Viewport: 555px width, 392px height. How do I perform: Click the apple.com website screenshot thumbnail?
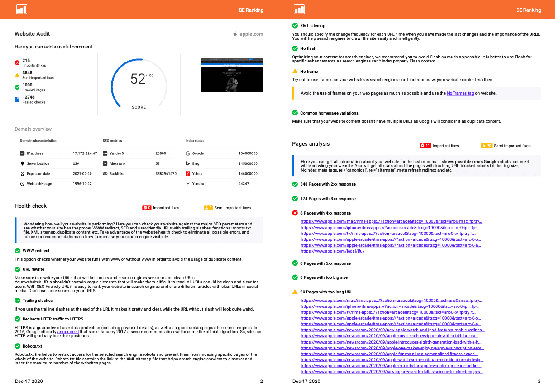(x=232, y=75)
